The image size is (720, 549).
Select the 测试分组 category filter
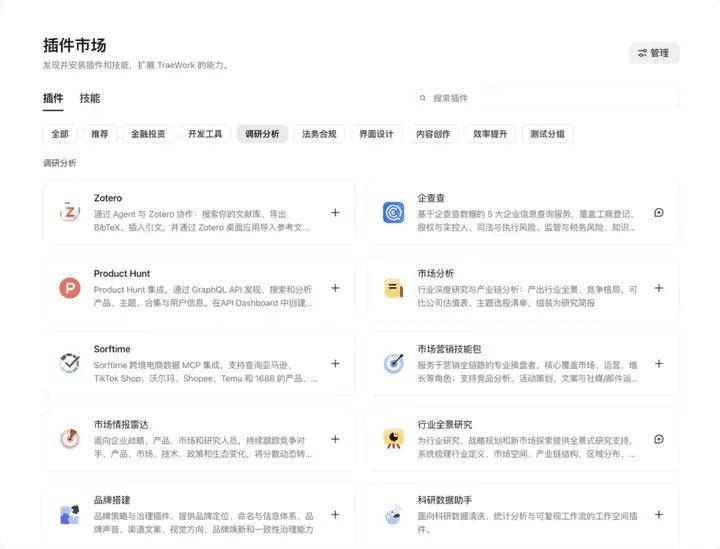point(547,134)
